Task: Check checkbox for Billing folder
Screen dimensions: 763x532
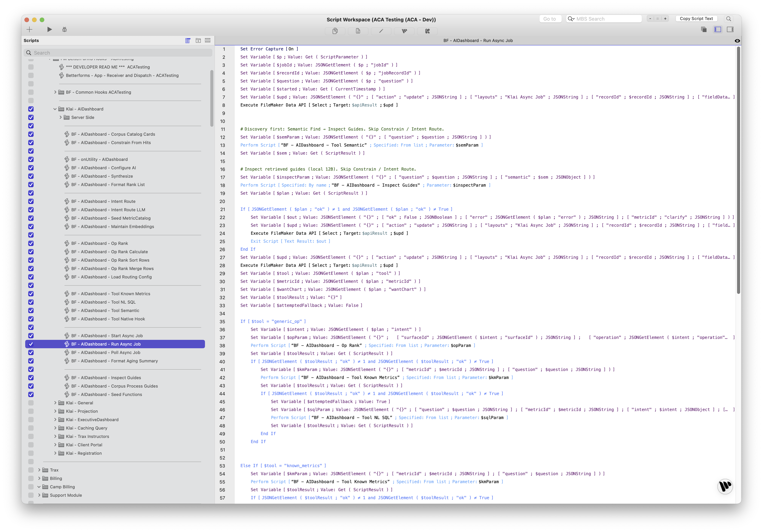Action: [x=31, y=479]
